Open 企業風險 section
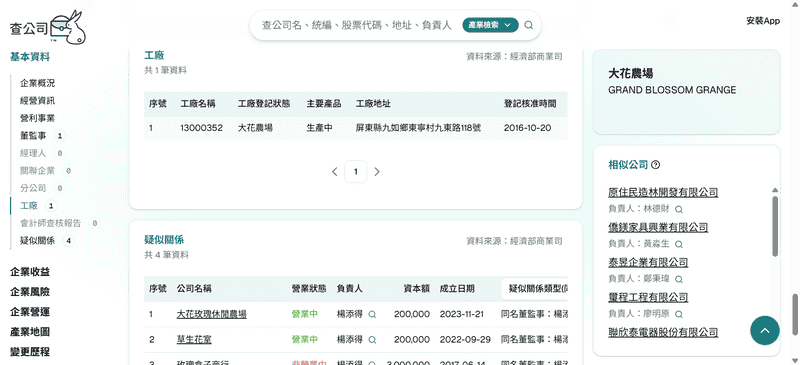800x365 pixels. click(x=30, y=292)
